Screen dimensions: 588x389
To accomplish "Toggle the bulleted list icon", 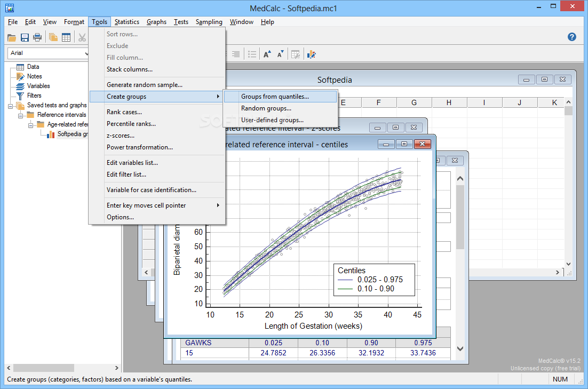I will point(252,54).
